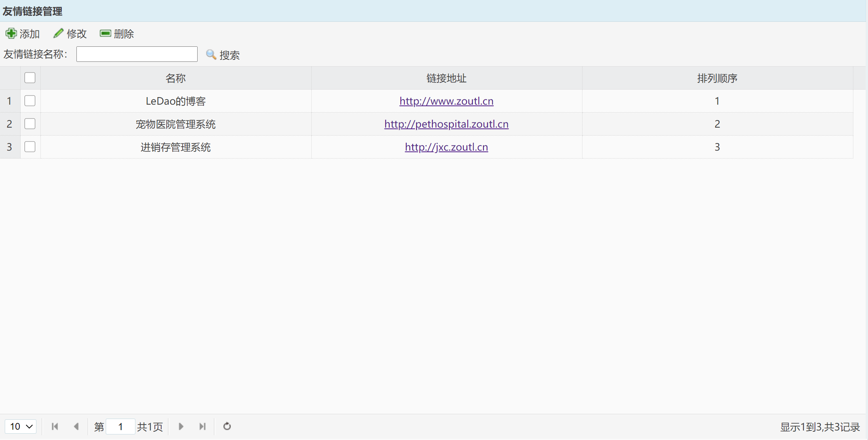The image size is (868, 440).
Task: Click the pencil Edit icon
Action: [58, 34]
